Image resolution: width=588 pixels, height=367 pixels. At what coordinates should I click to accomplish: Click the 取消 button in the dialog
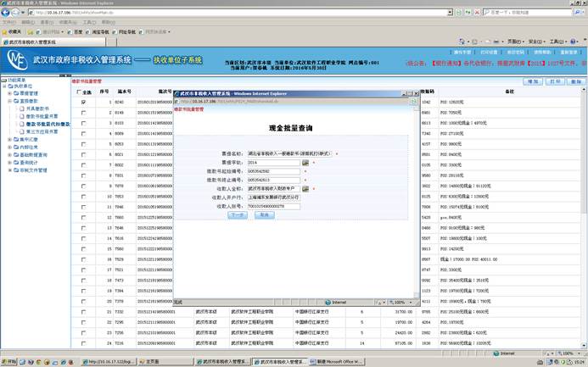(264, 215)
